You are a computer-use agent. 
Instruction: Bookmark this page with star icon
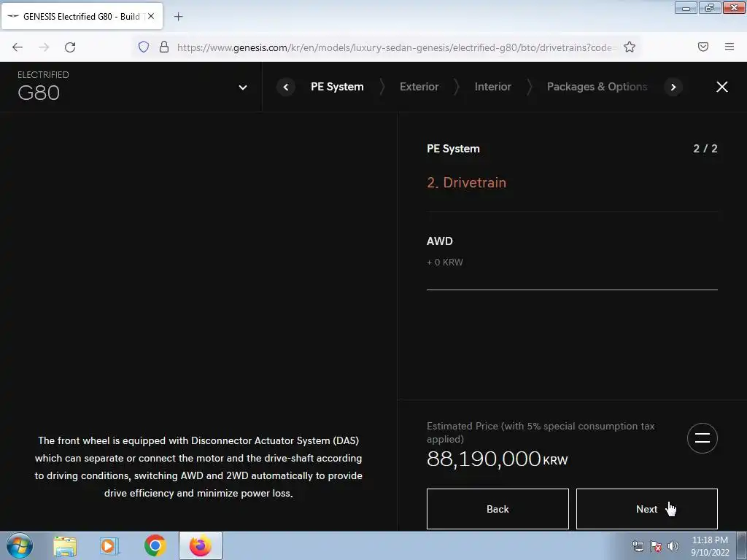pyautogui.click(x=630, y=47)
